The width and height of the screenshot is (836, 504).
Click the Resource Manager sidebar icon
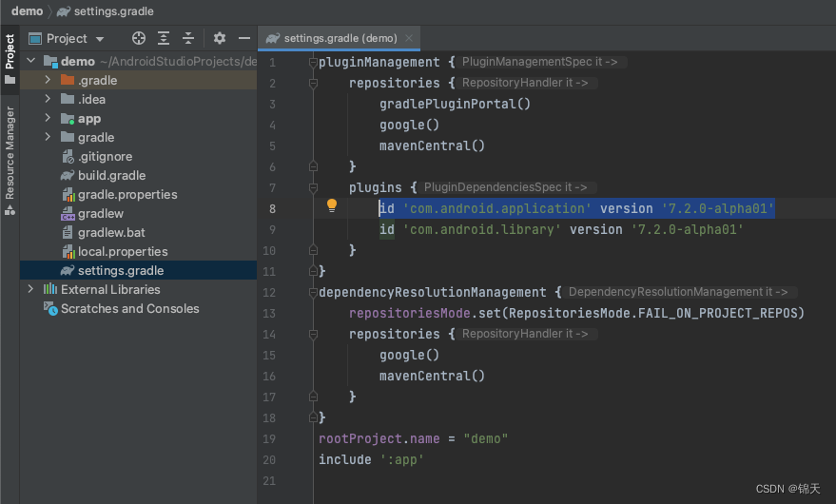point(10,211)
